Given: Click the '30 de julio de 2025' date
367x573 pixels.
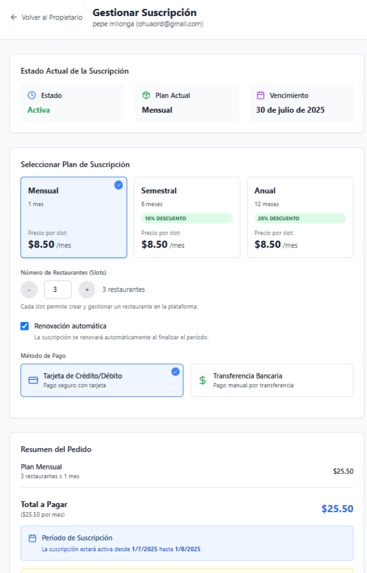Looking at the screenshot, I should (290, 110).
